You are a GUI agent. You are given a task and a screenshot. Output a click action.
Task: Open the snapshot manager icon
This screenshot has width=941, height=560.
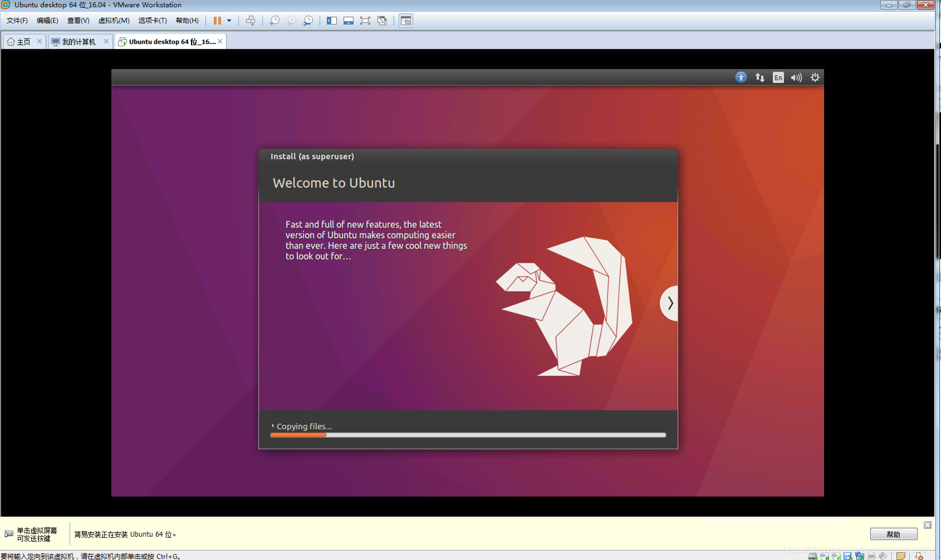click(x=308, y=21)
